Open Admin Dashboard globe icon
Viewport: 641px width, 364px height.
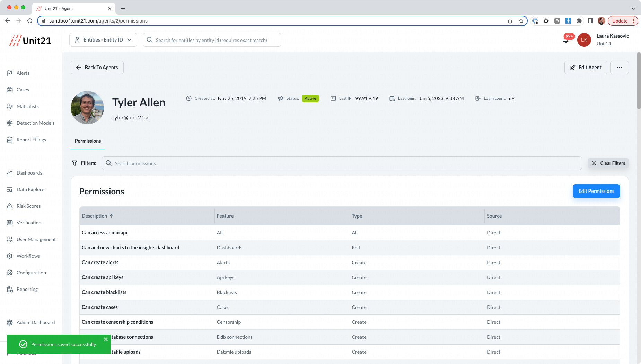(x=10, y=322)
